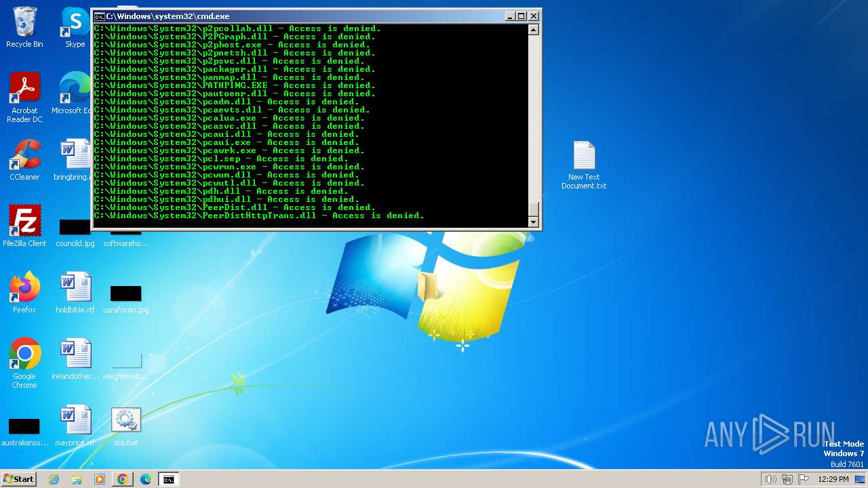Launch CCleaner from the desktop

tap(24, 160)
